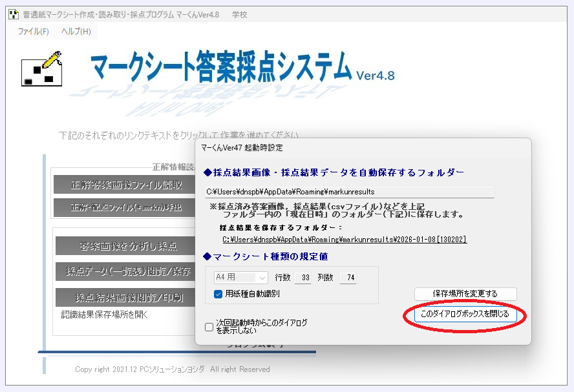Click the 正解・配点ファイル(*.mrkn) button
The height and width of the screenshot is (392, 574).
pyautogui.click(x=125, y=207)
